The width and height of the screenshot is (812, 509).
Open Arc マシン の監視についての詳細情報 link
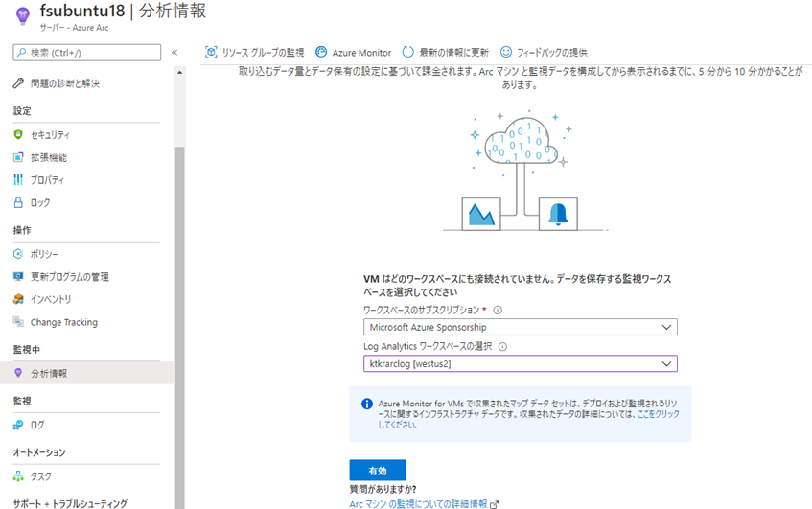[418, 504]
